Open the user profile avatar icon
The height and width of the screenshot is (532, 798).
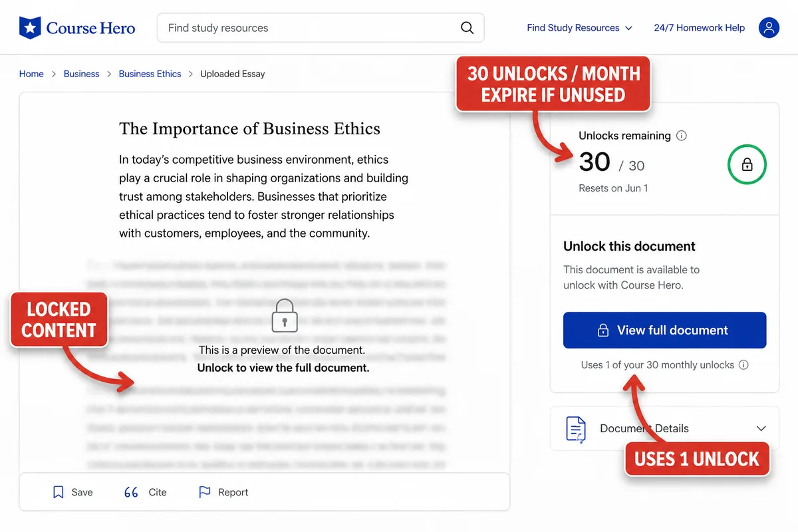(x=769, y=28)
